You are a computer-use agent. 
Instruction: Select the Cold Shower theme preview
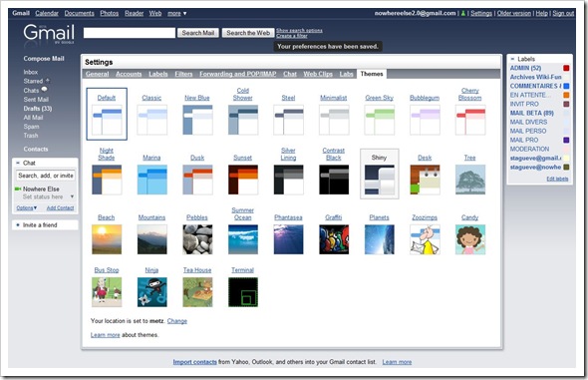tap(243, 120)
